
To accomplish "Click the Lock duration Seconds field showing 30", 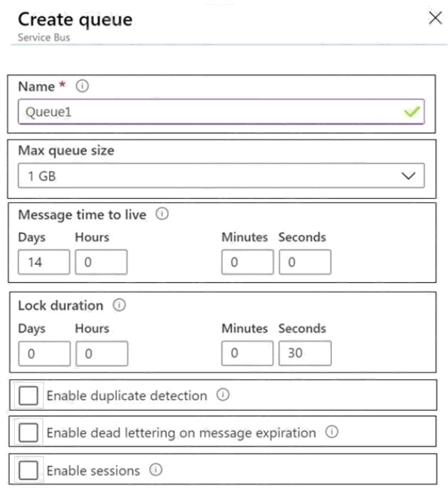I will 304,353.
